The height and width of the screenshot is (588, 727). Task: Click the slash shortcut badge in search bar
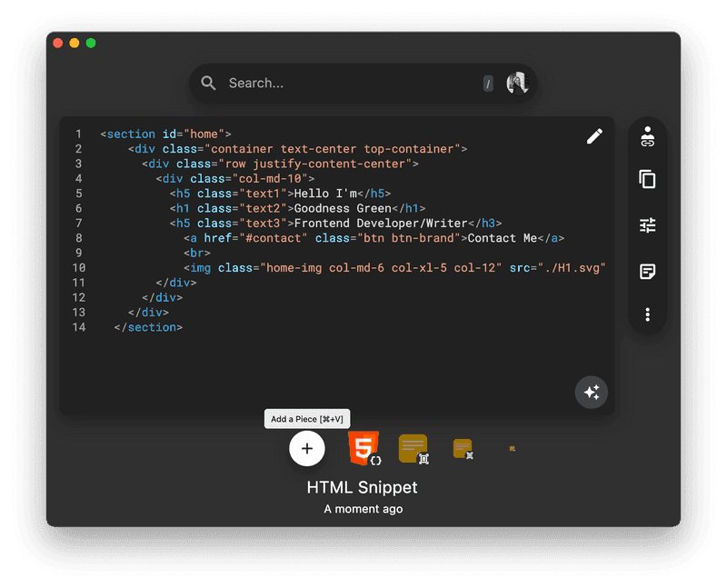coord(488,83)
